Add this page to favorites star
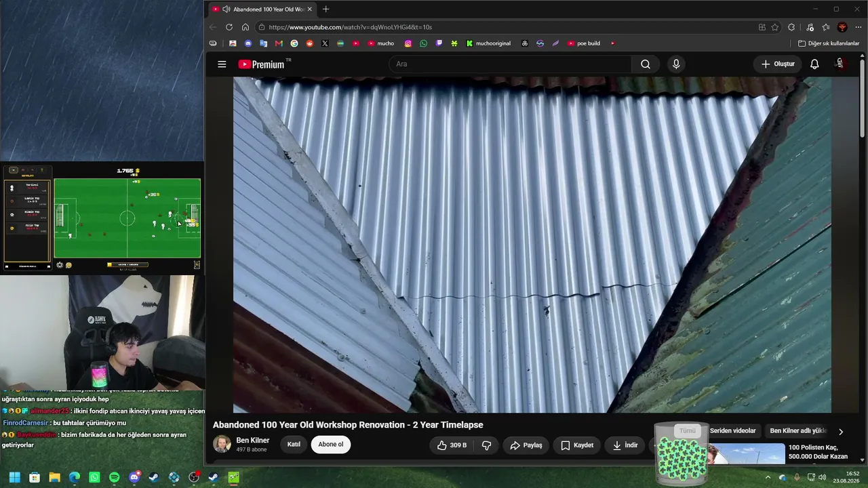868x488 pixels. point(775,27)
